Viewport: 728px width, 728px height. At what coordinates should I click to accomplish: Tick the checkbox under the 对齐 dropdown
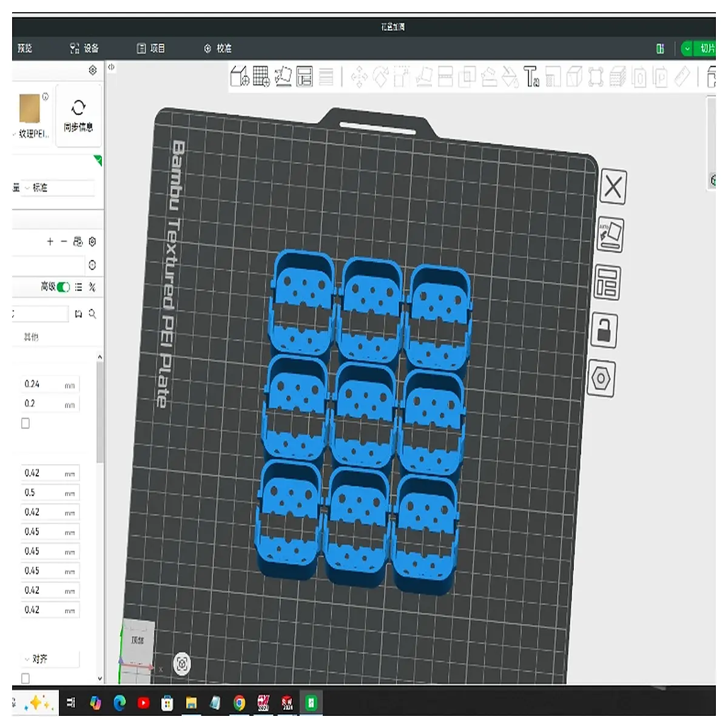(x=25, y=678)
